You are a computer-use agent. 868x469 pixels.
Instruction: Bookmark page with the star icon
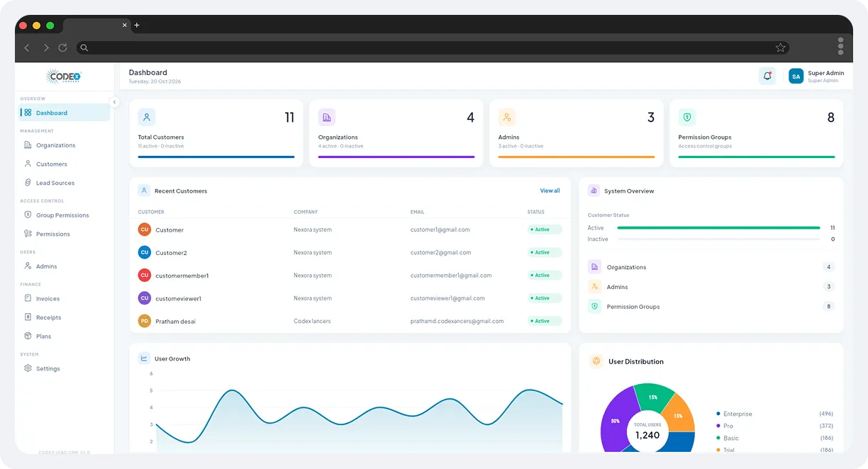point(780,47)
